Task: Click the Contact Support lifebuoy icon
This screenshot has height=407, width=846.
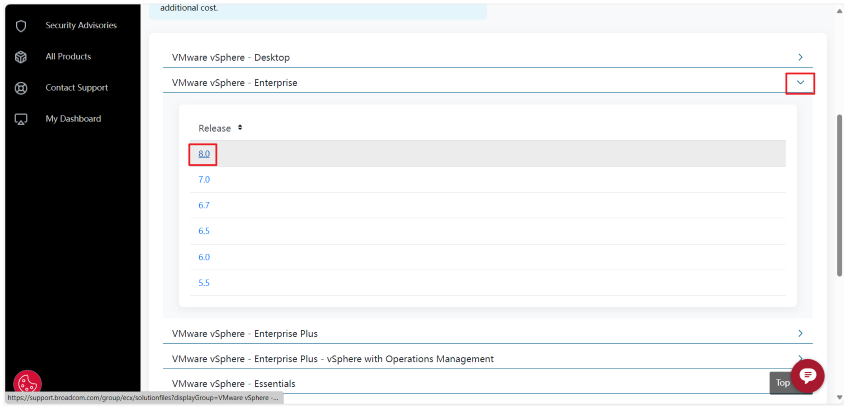Action: 21,88
